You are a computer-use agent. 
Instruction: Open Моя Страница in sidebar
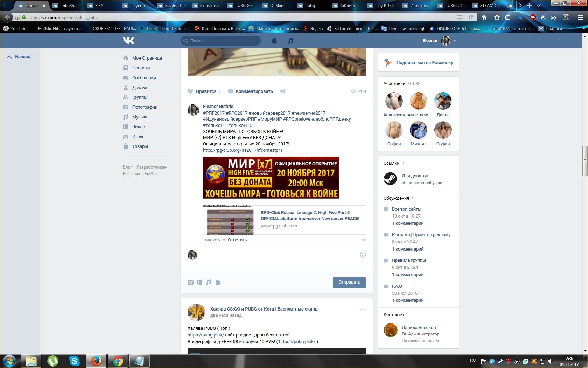click(x=142, y=58)
